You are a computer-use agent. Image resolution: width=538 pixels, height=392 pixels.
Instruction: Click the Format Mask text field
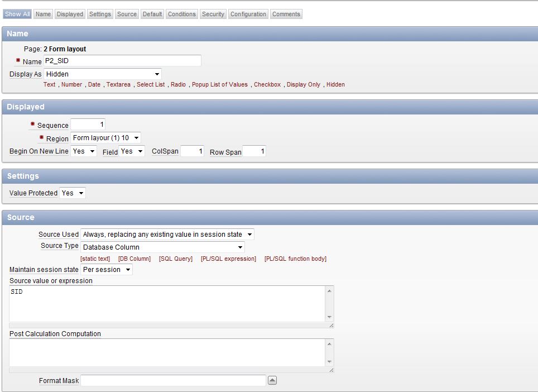173,380
